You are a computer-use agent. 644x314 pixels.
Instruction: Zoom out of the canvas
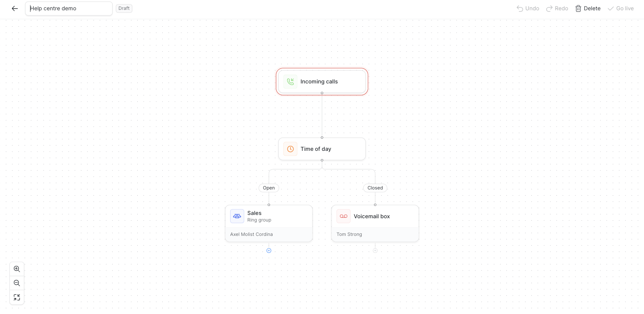[17, 283]
